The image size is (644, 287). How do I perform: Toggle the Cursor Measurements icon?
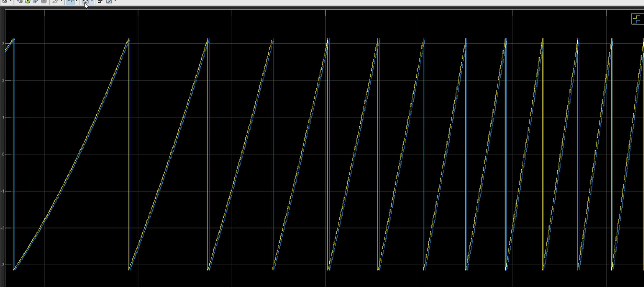(109, 1)
